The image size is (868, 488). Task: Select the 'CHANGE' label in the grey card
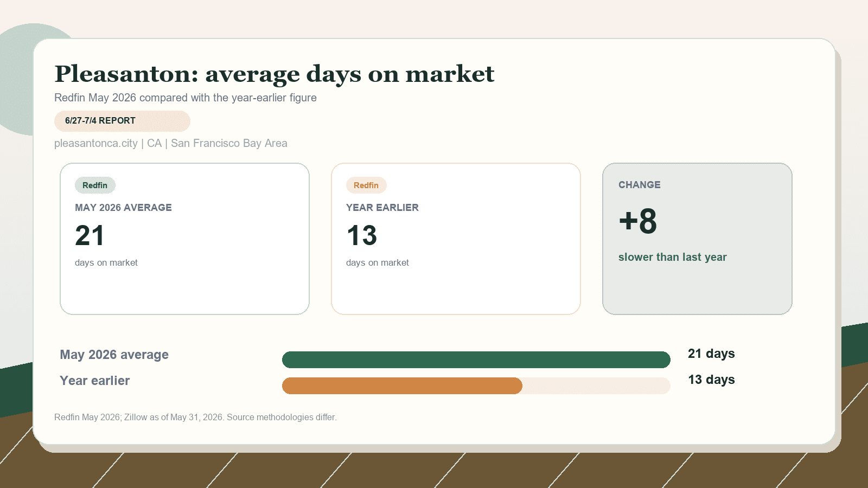(640, 185)
